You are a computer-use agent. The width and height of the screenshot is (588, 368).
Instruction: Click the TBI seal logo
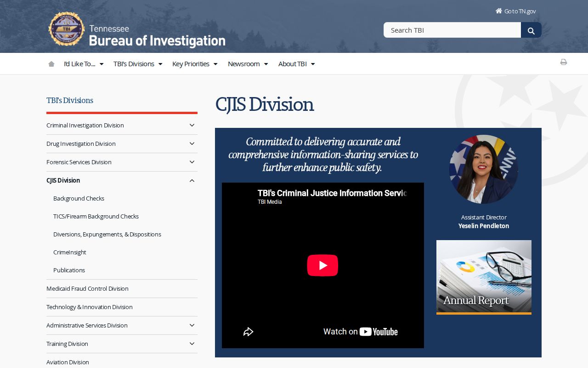(67, 29)
